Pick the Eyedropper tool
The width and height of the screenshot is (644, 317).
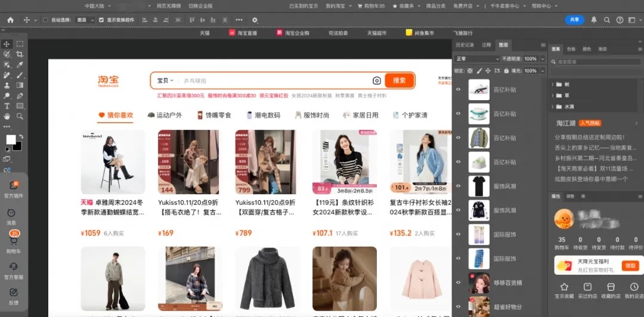pyautogui.click(x=20, y=64)
